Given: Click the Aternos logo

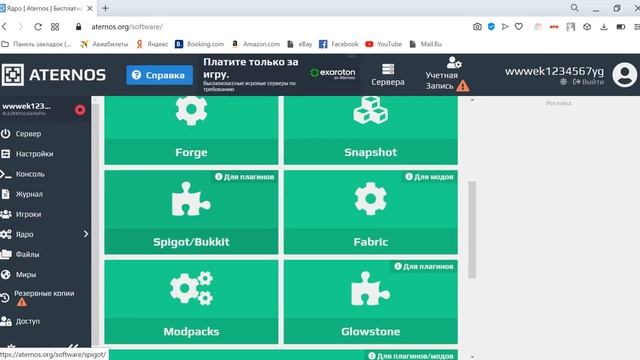Looking at the screenshot, I should pos(53,75).
